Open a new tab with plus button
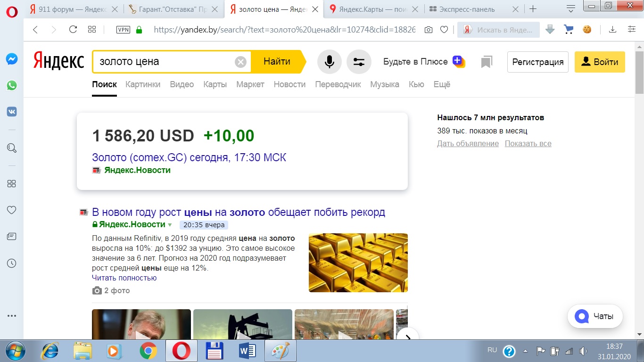The height and width of the screenshot is (362, 644). [533, 9]
